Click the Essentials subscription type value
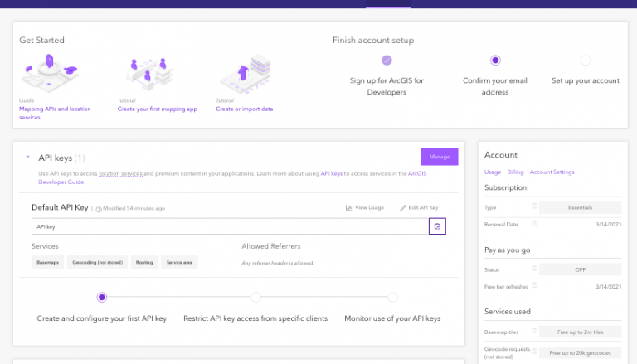This screenshot has width=637, height=364. click(580, 207)
